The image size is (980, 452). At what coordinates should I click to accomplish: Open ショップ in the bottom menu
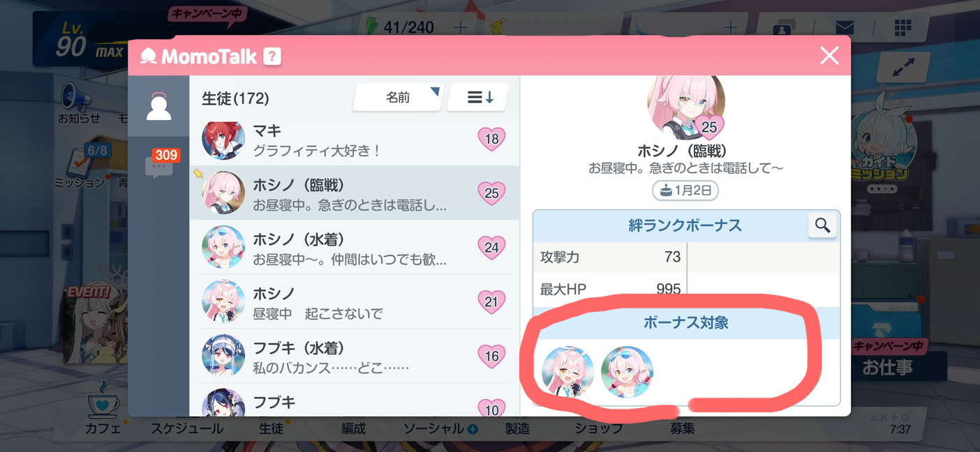point(598,428)
